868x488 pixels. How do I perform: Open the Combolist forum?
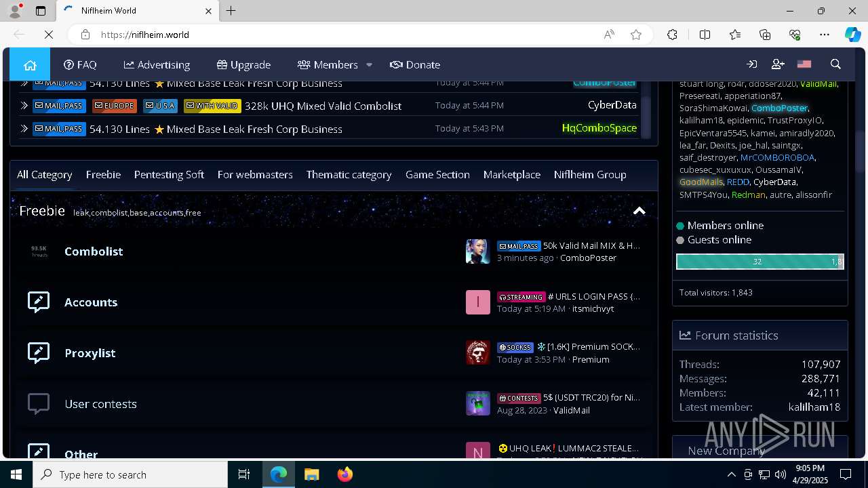[94, 251]
